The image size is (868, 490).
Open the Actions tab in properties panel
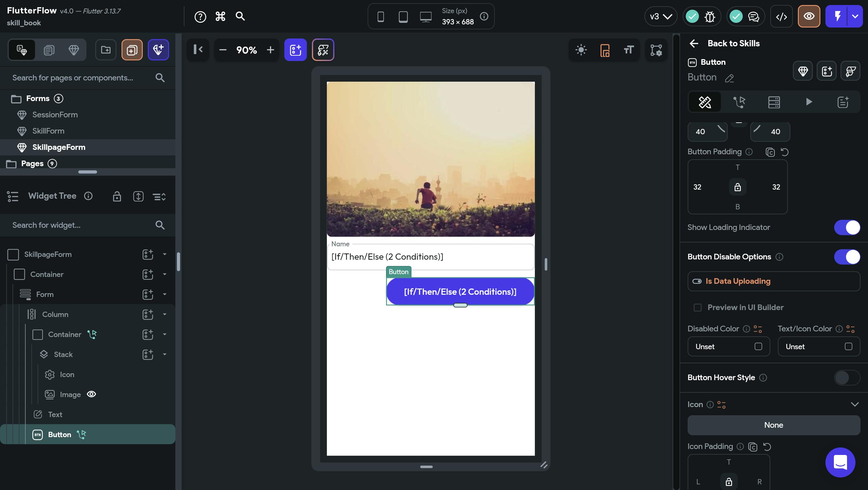click(x=739, y=102)
